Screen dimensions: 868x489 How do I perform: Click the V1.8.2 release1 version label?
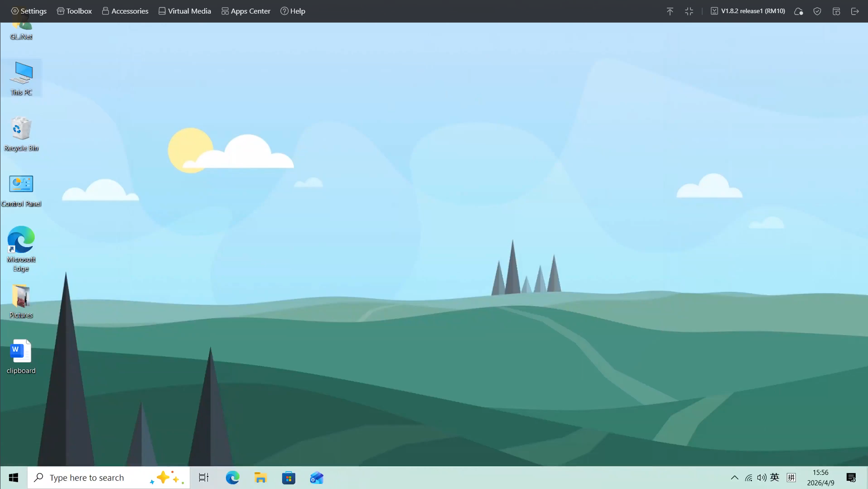point(752,11)
